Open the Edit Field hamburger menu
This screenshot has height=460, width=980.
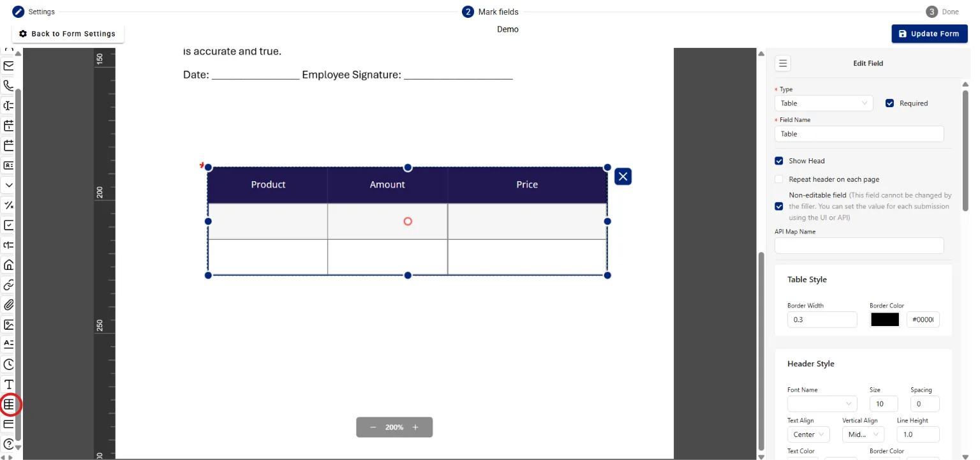click(783, 63)
